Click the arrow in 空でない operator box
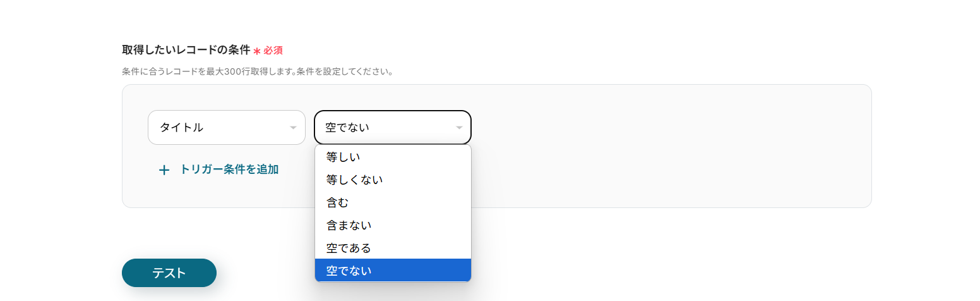The width and height of the screenshot is (980, 301). coord(459,128)
